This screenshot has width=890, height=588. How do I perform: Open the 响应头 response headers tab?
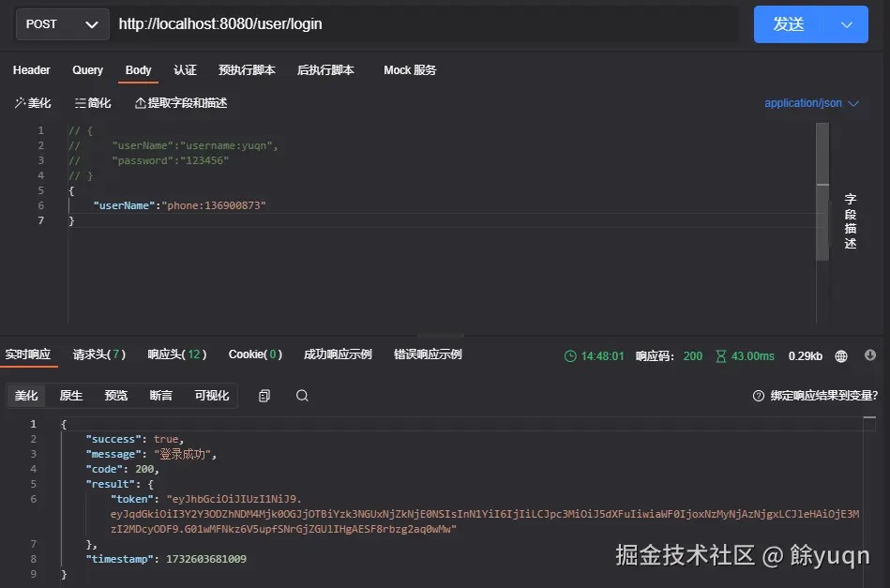pos(177,354)
